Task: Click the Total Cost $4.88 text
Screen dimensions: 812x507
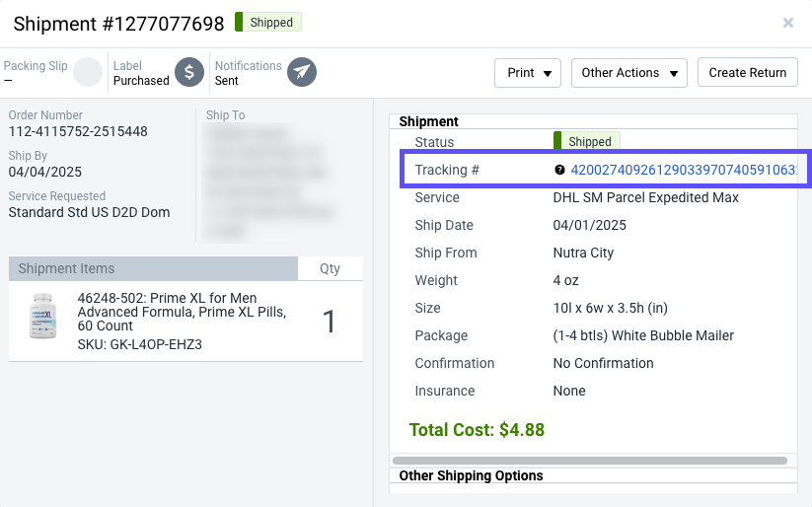Action: 477,429
